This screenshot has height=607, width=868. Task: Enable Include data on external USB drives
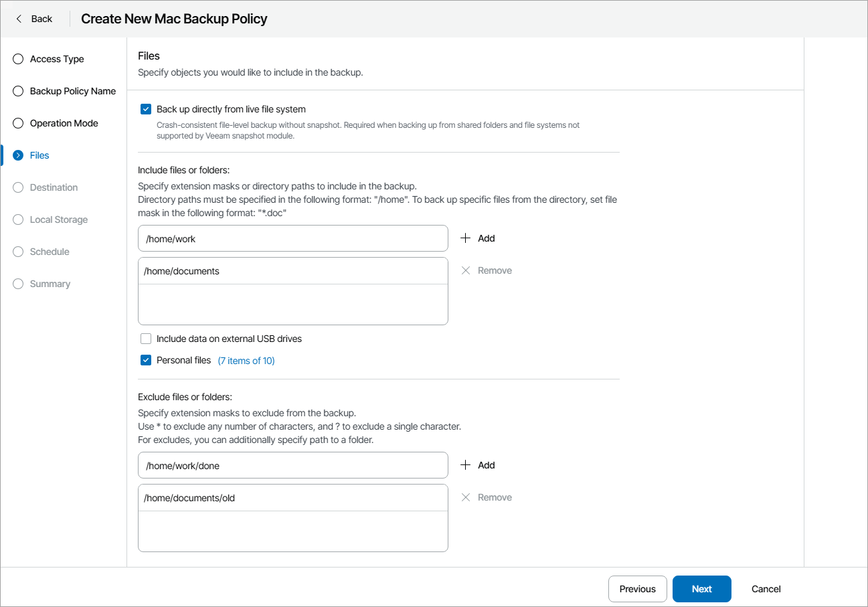pyautogui.click(x=146, y=339)
